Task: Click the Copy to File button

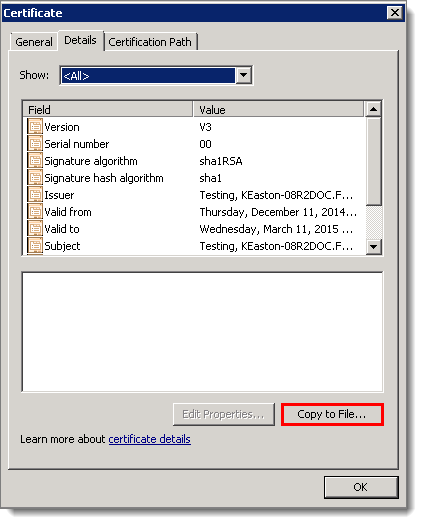Action: [332, 414]
